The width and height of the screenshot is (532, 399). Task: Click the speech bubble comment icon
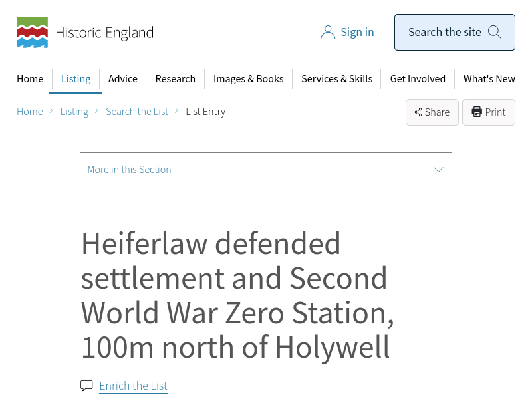click(86, 386)
